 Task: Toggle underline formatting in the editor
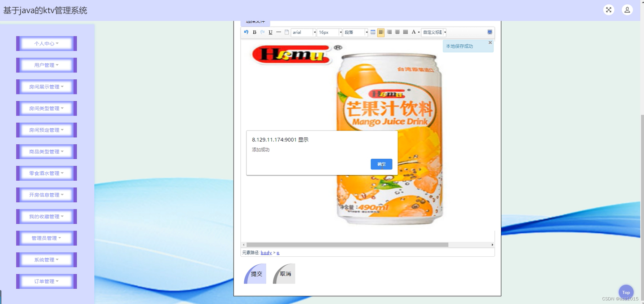click(x=271, y=32)
